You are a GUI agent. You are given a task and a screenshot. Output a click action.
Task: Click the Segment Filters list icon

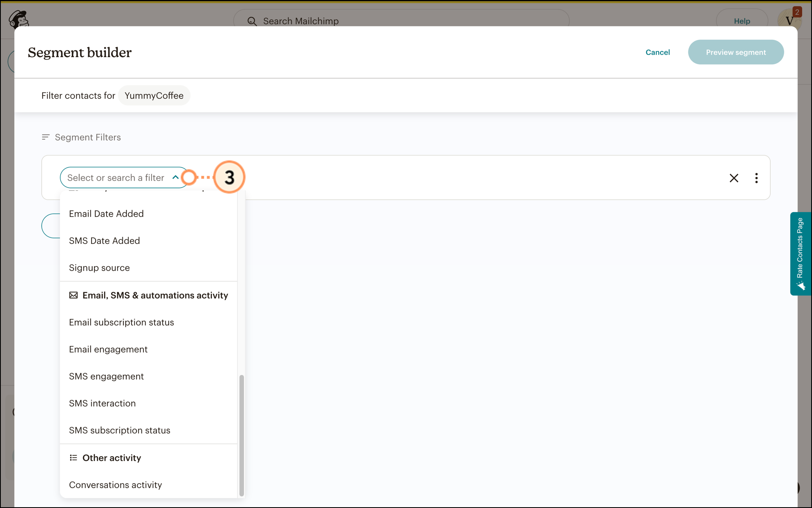point(45,137)
